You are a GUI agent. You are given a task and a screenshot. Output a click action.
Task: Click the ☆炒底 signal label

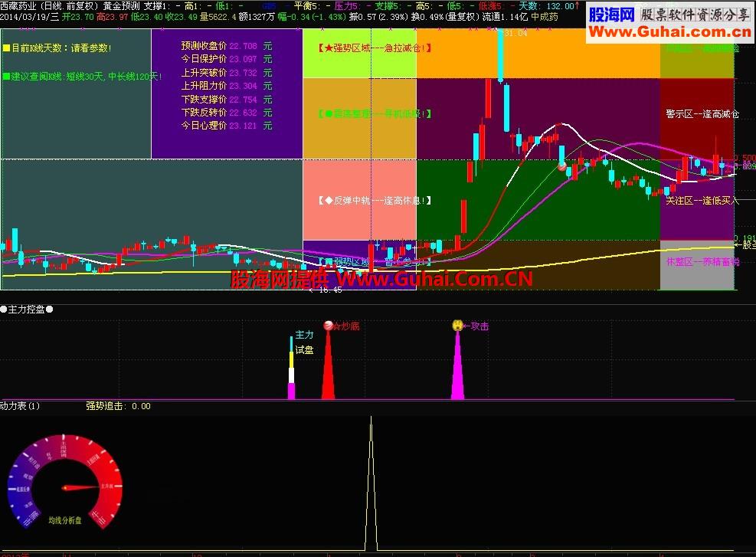click(346, 326)
